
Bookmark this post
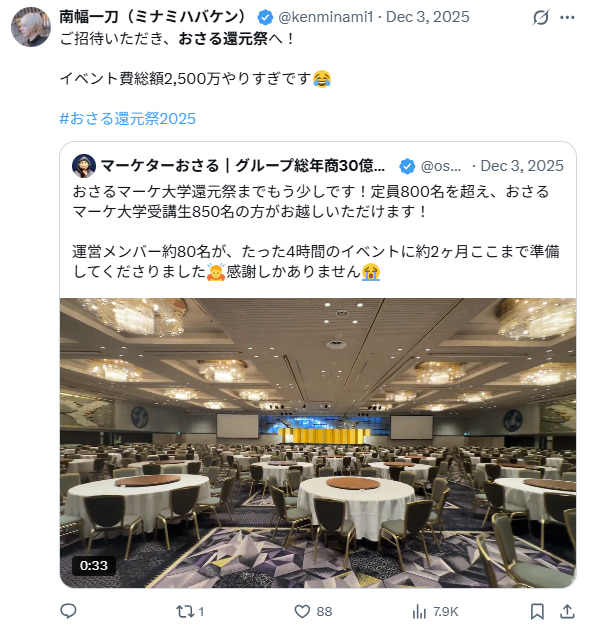(x=537, y=611)
